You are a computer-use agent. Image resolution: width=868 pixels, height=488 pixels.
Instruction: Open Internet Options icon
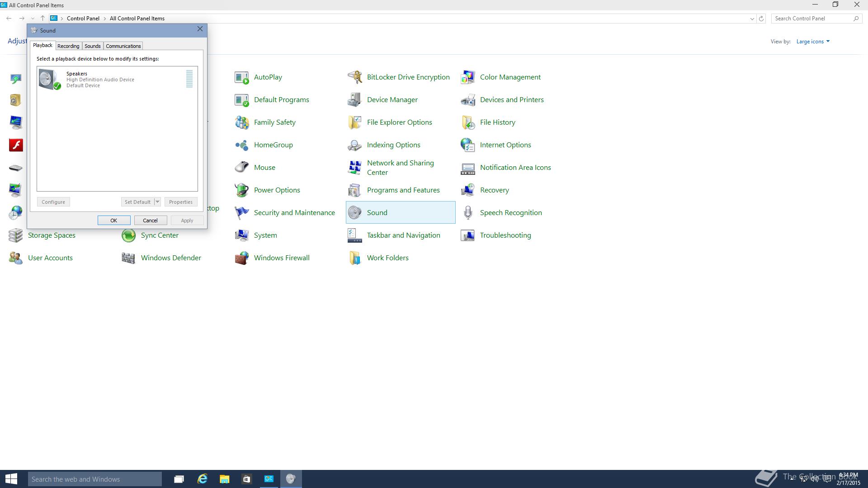coord(468,145)
